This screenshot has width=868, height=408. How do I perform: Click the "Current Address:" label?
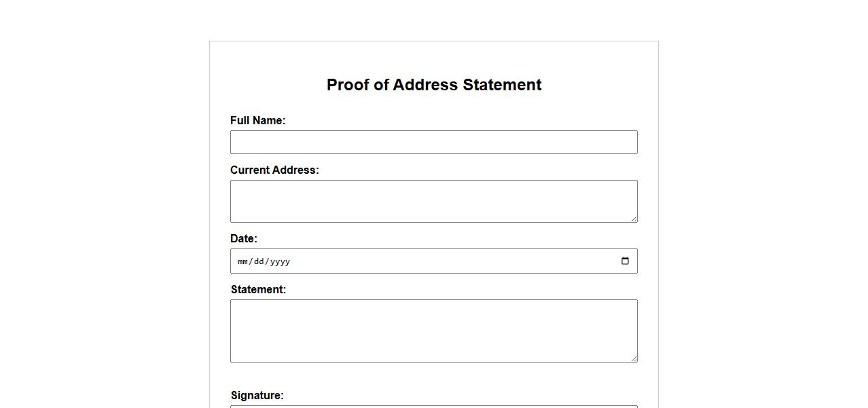point(274,170)
